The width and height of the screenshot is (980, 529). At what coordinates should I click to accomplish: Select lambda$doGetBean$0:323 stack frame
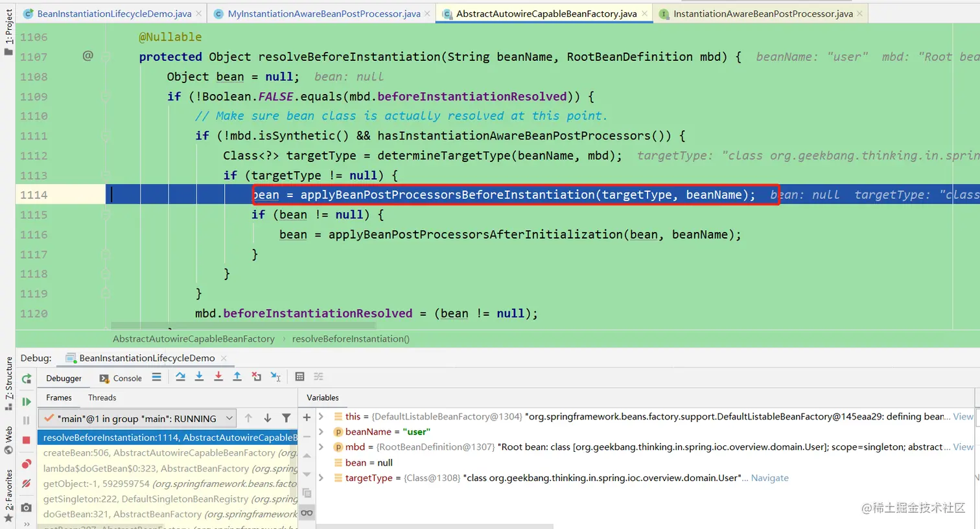(x=167, y=468)
